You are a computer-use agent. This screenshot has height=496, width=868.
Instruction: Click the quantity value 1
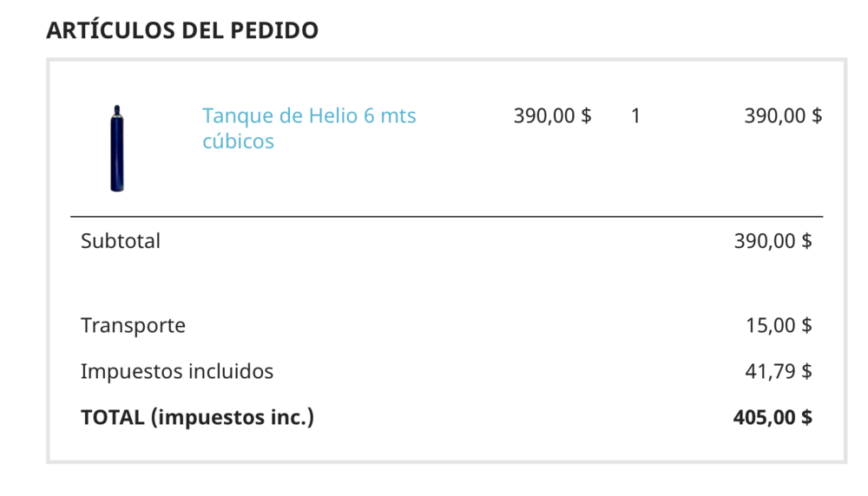(x=635, y=115)
